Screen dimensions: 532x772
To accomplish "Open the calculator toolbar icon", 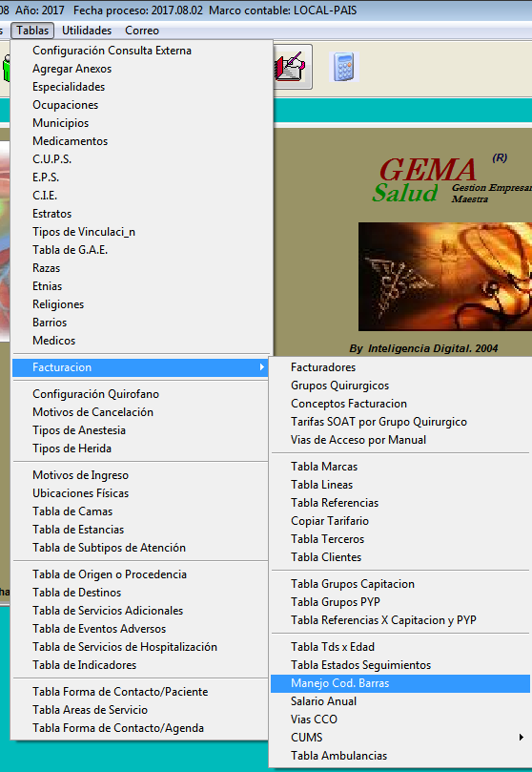I will point(343,67).
